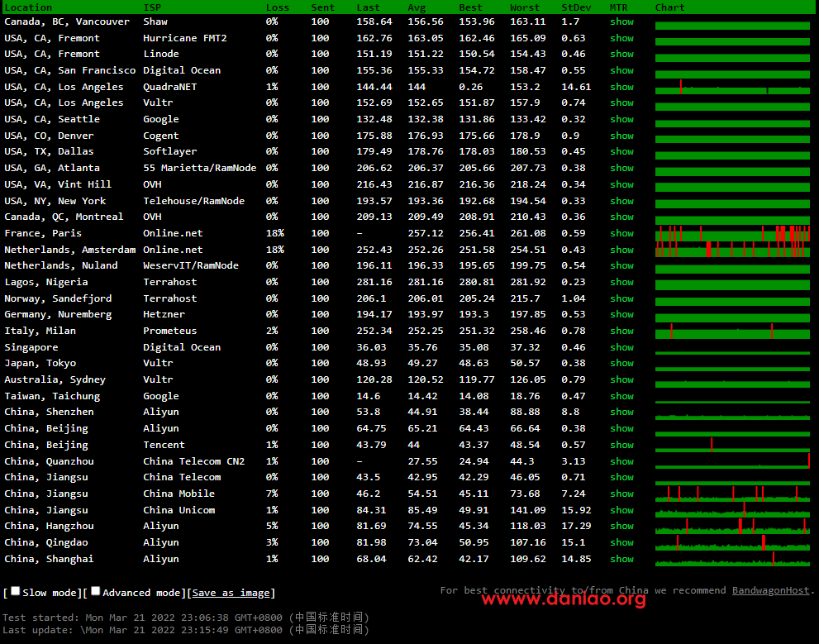Enable the Advanced mode checkbox
This screenshot has height=644, width=819.
96,591
